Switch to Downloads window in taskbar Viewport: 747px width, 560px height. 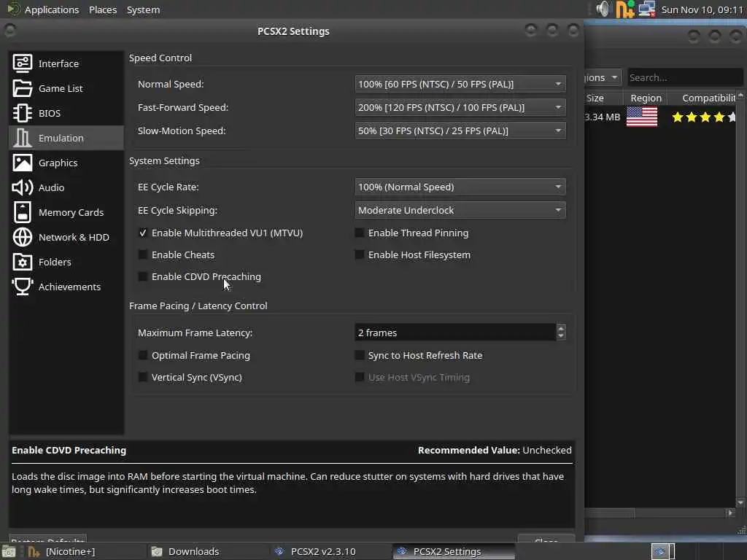(207, 551)
